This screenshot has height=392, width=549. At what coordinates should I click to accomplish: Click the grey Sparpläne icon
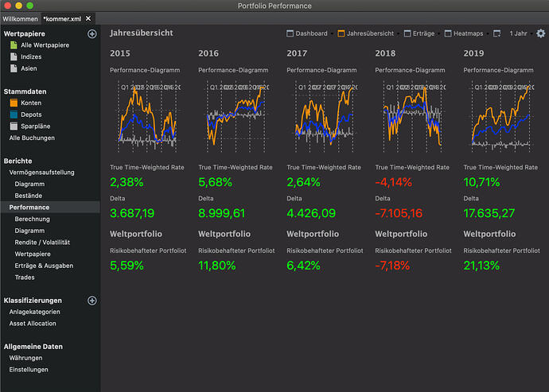(x=14, y=126)
